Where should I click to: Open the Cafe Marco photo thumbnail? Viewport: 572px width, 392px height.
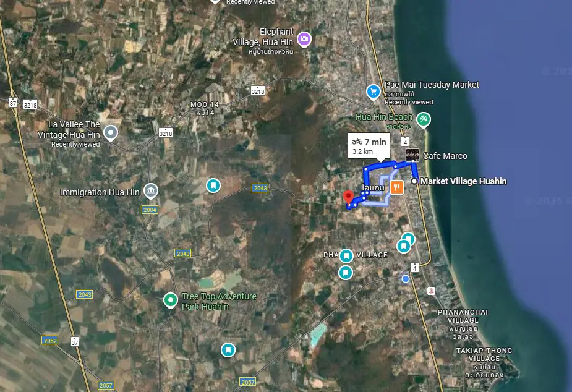pyautogui.click(x=412, y=155)
